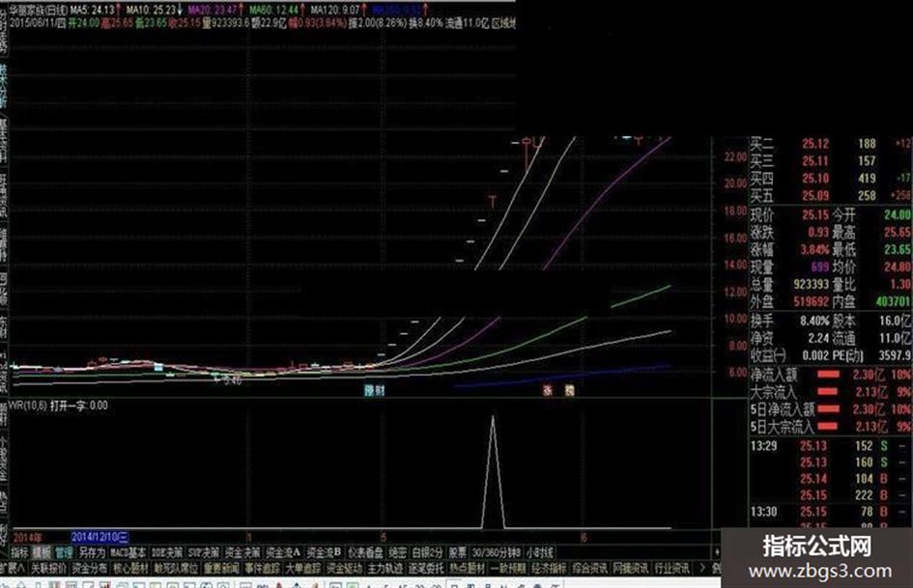Click the 换手 8.40% value
The width and height of the screenshot is (913, 588).
coord(814,321)
